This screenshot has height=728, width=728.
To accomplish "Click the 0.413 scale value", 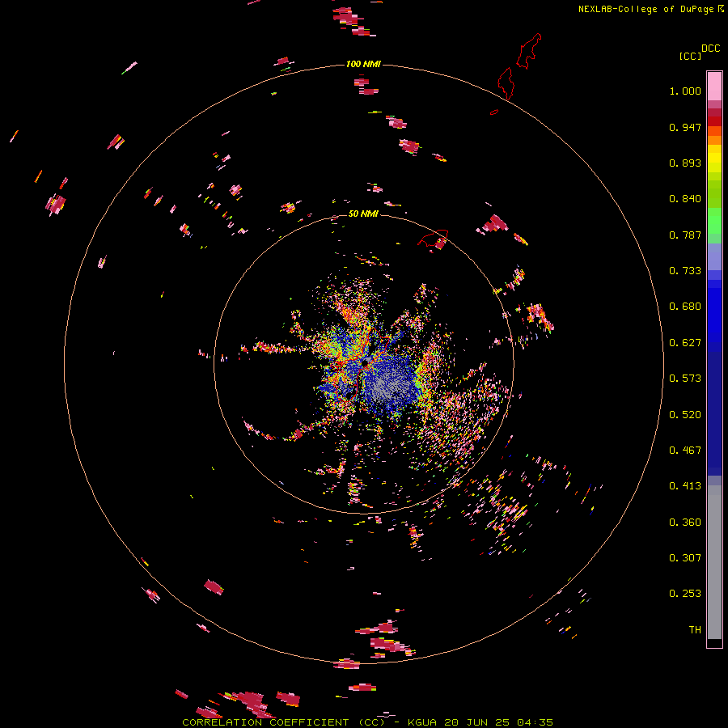I will tap(685, 486).
